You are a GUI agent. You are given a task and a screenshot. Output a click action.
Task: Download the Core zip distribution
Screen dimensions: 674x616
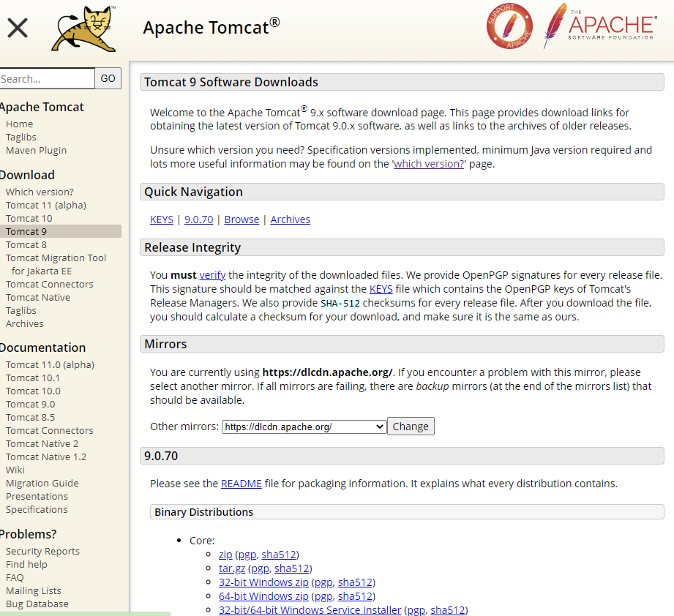pyautogui.click(x=225, y=555)
